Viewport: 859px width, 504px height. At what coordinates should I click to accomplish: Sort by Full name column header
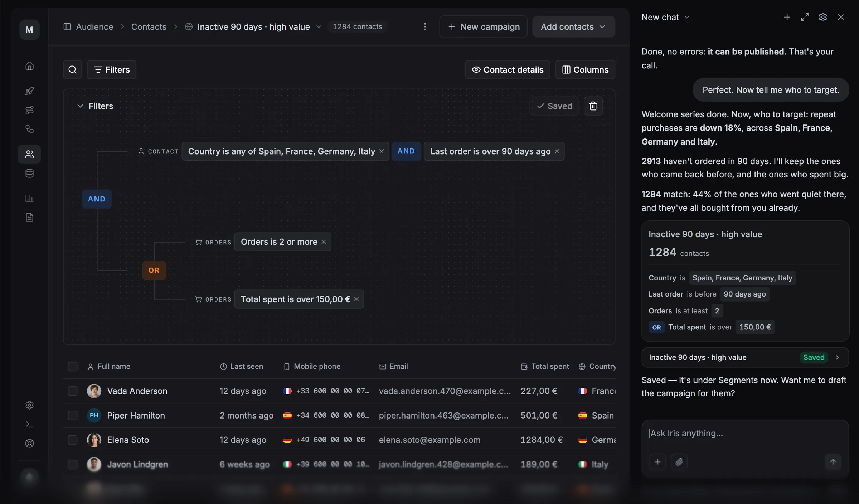click(x=109, y=366)
